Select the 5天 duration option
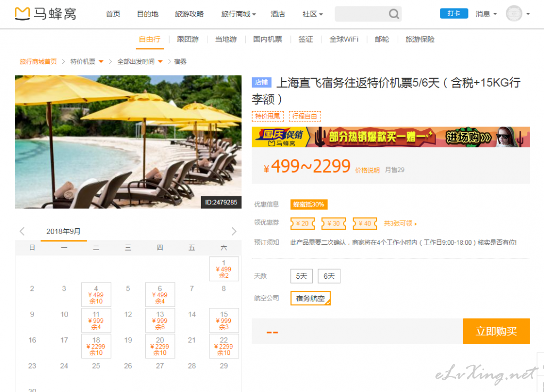The image size is (544, 392). click(x=302, y=276)
